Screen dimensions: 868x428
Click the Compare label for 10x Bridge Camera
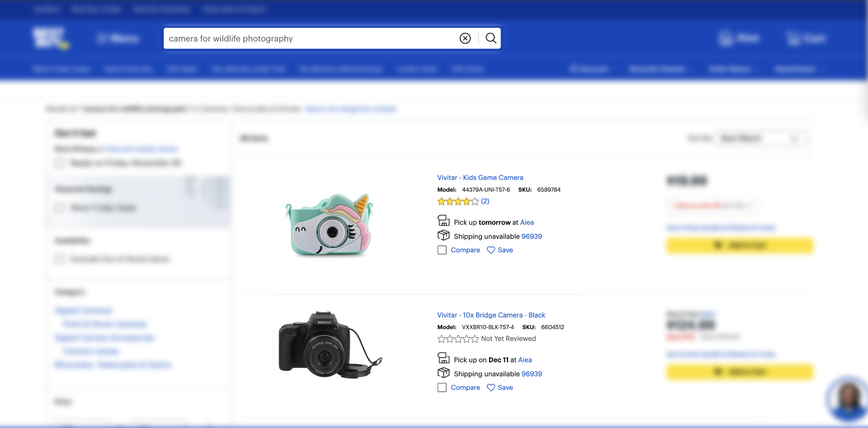pyautogui.click(x=465, y=388)
